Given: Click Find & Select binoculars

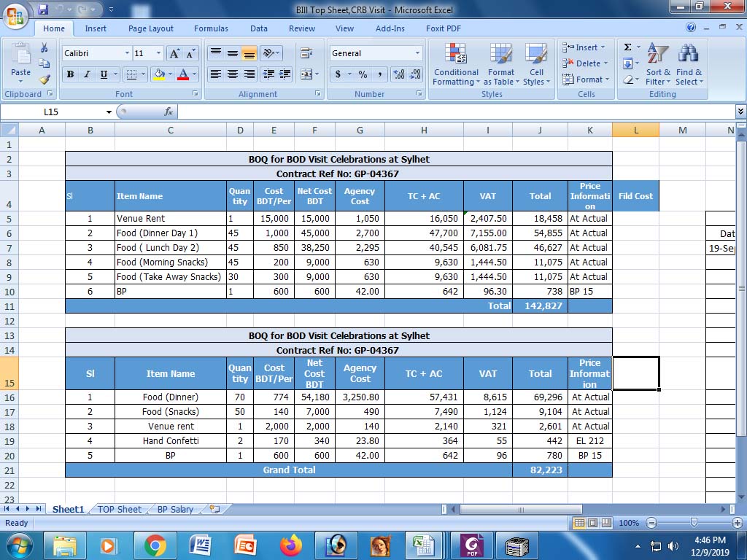Looking at the screenshot, I should (688, 64).
